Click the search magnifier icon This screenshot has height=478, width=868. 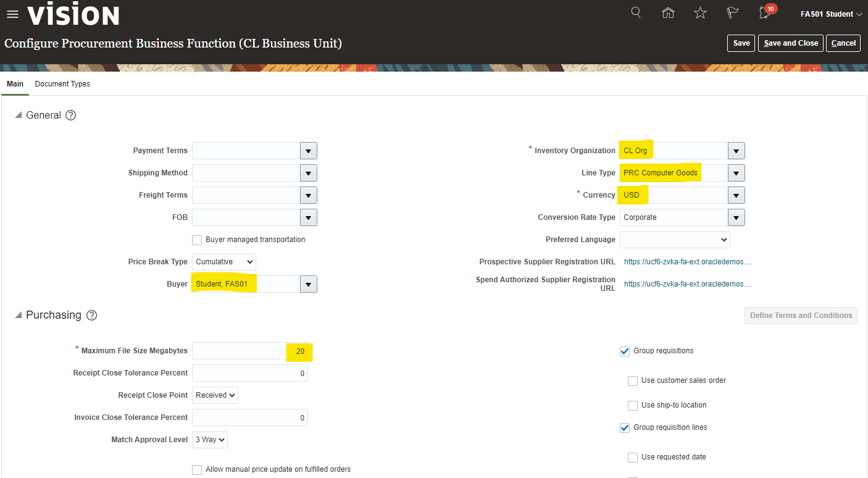point(636,13)
